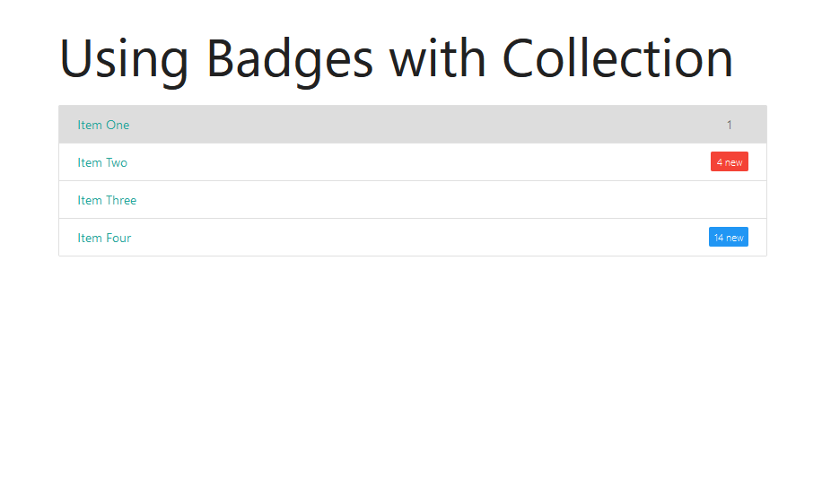The width and height of the screenshot is (822, 504).
Task: Click the red "4 new" badge
Action: (730, 162)
